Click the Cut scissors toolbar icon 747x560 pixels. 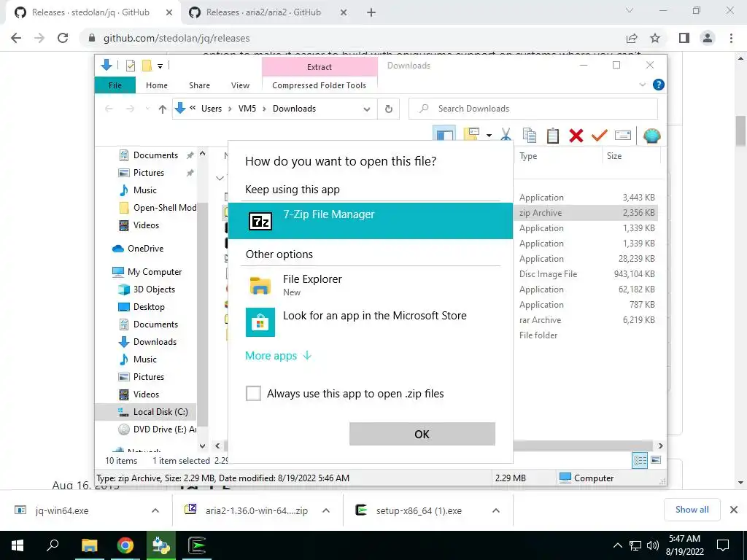(506, 135)
